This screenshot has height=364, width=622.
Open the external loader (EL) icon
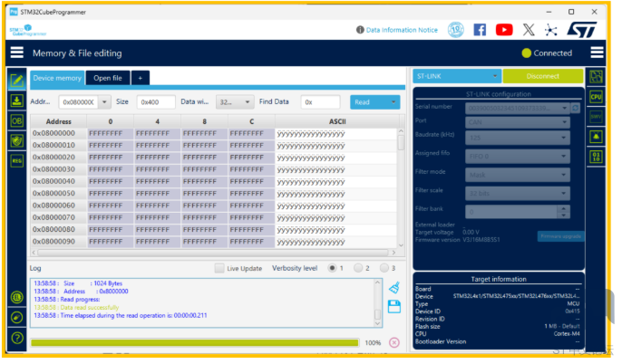click(17, 297)
